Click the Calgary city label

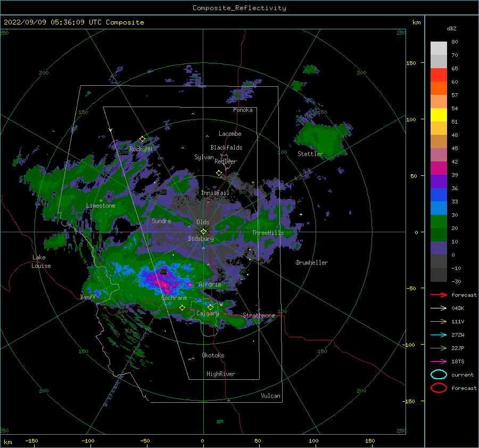pyautogui.click(x=208, y=313)
